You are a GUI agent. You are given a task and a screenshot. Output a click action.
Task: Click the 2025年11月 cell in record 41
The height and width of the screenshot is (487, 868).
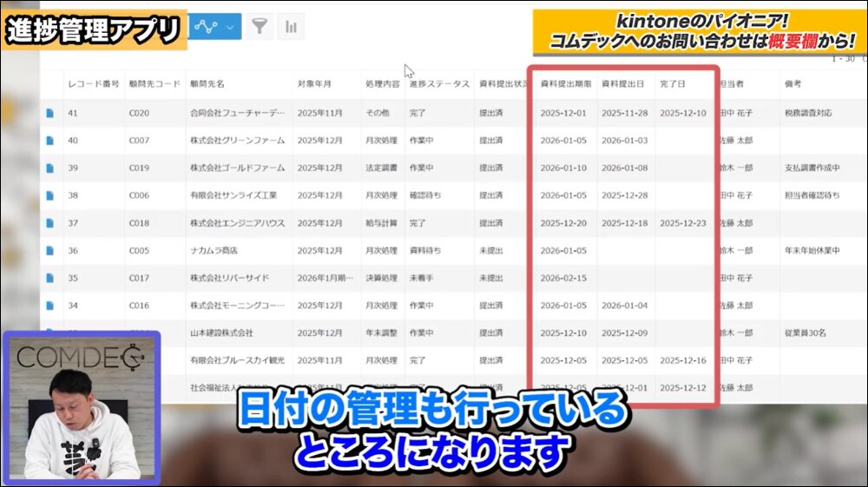[x=320, y=113]
